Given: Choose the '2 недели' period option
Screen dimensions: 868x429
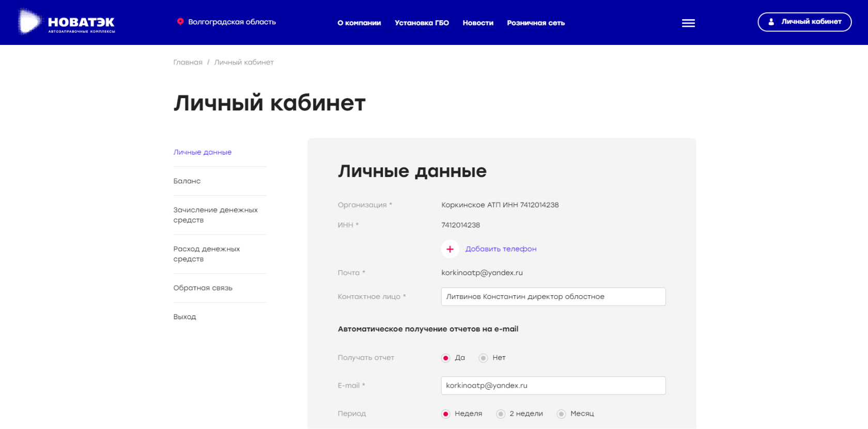Looking at the screenshot, I should point(501,414).
